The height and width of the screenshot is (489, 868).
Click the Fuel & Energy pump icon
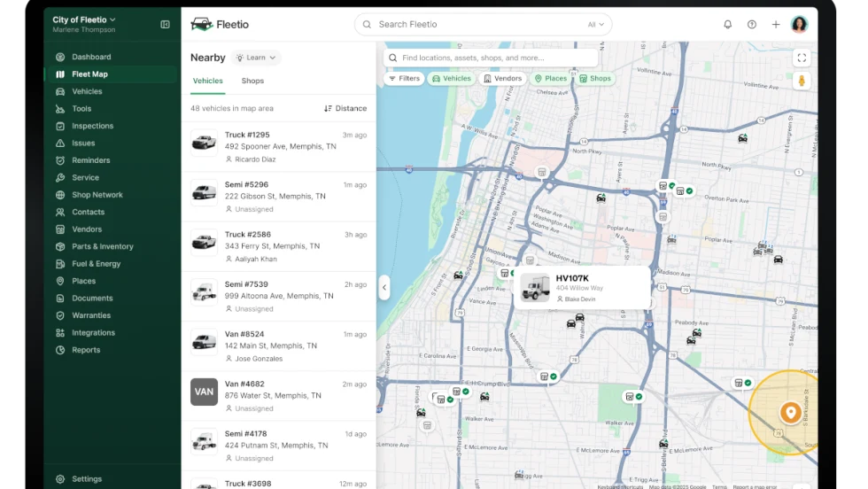click(60, 264)
